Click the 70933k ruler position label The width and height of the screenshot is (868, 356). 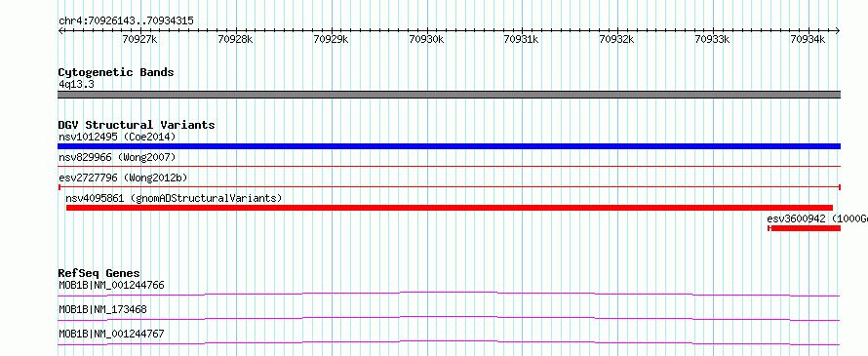pos(713,39)
